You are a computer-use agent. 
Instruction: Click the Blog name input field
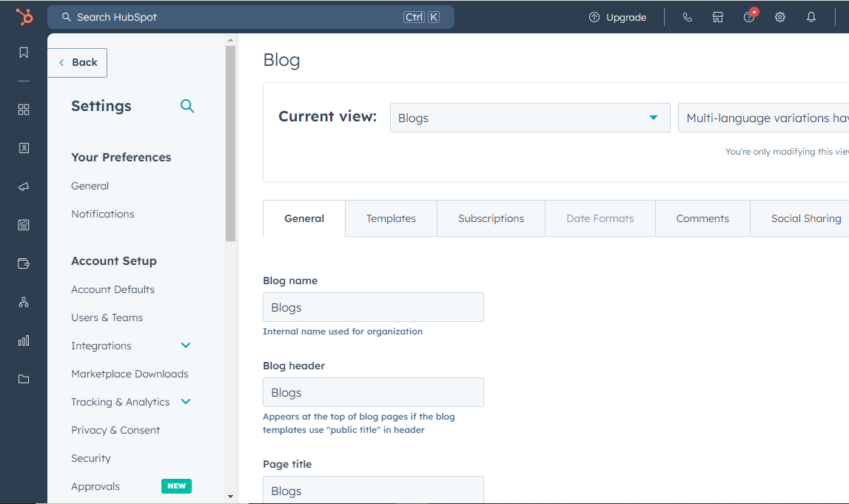tap(373, 307)
